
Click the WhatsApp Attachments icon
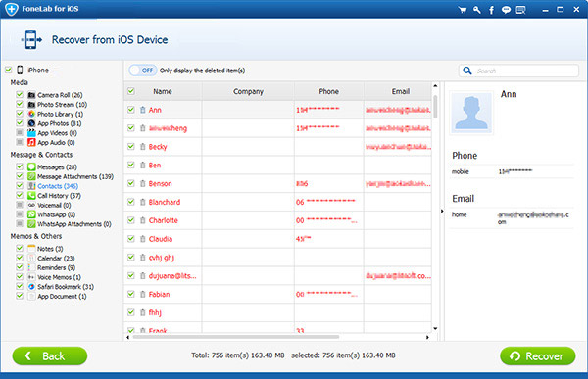31,224
